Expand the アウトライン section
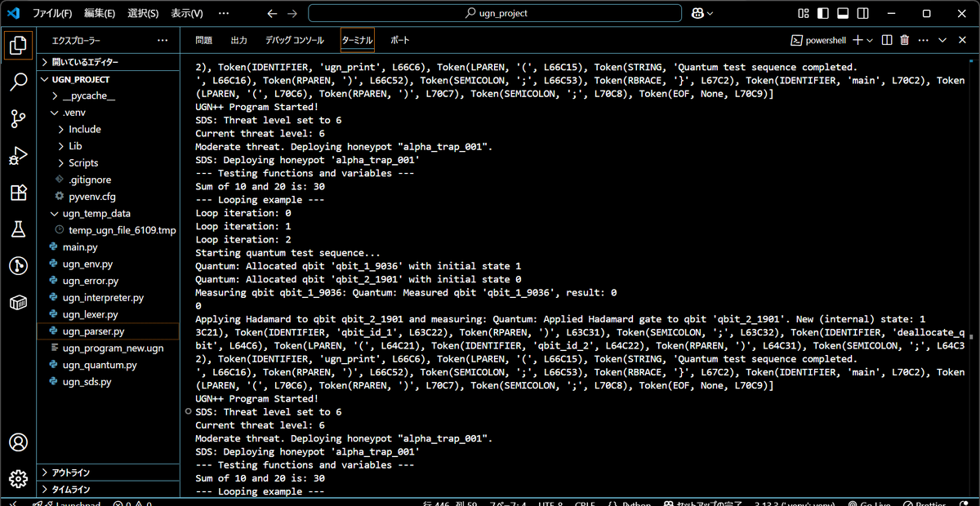The image size is (980, 506). [x=109, y=473]
